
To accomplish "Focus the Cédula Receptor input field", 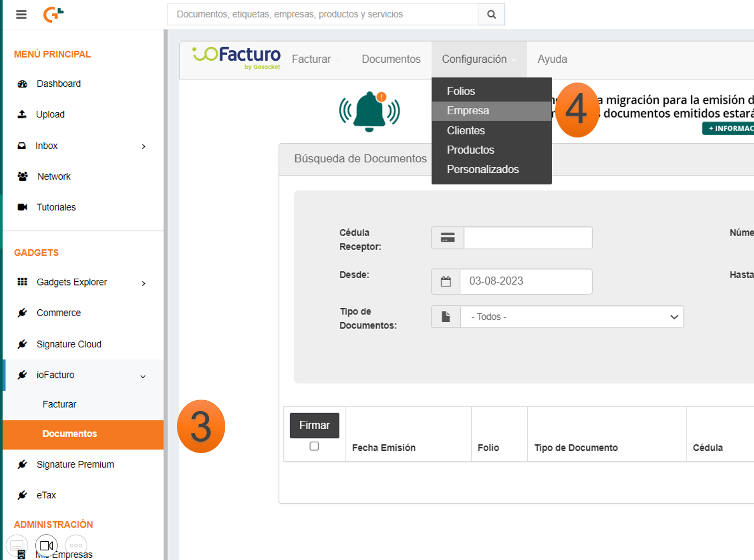I will coord(528,238).
